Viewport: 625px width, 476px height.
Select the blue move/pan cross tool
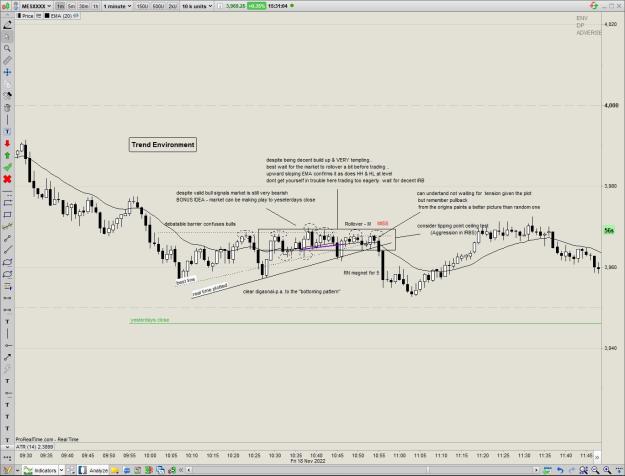pos(7,72)
